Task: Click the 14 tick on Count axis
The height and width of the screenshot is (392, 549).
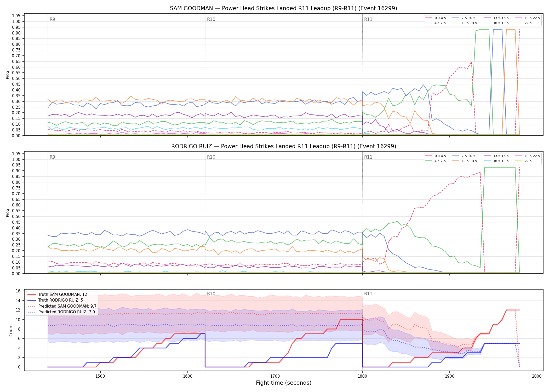Action: (18, 301)
